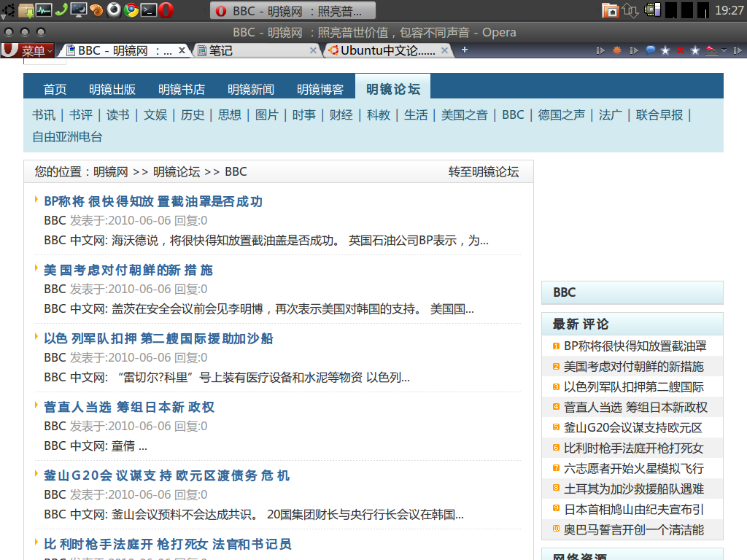The image size is (747, 560).
Task: Open article 美国考虑对付朝鲜的新措施
Action: click(128, 270)
